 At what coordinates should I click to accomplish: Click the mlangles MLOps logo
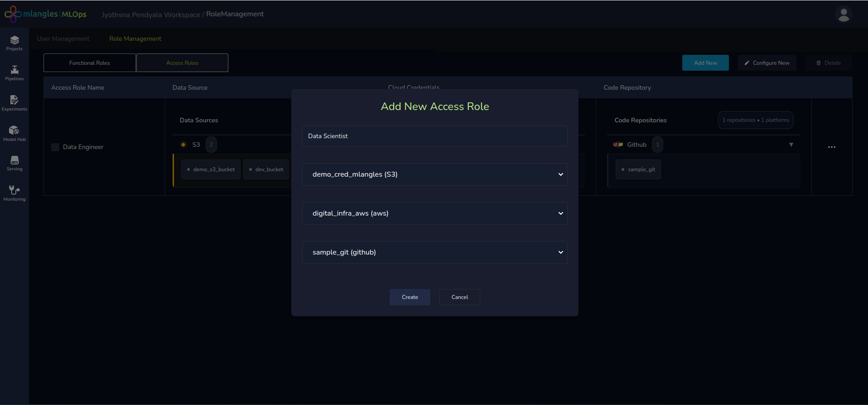45,14
